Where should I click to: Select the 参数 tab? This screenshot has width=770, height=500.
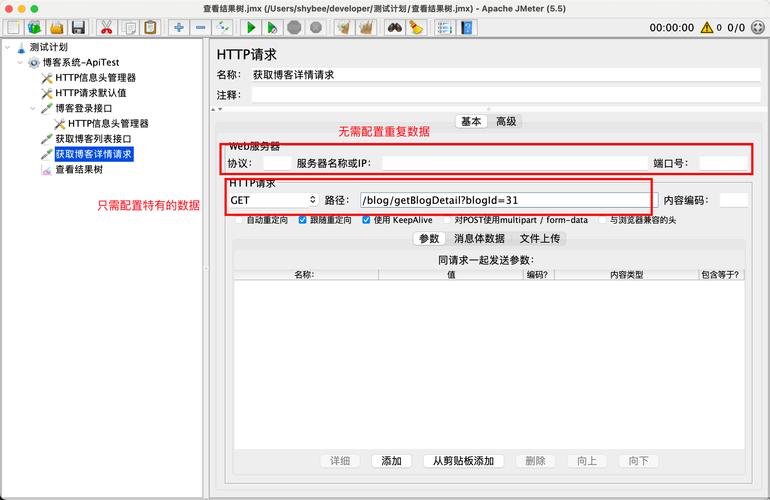(x=429, y=239)
